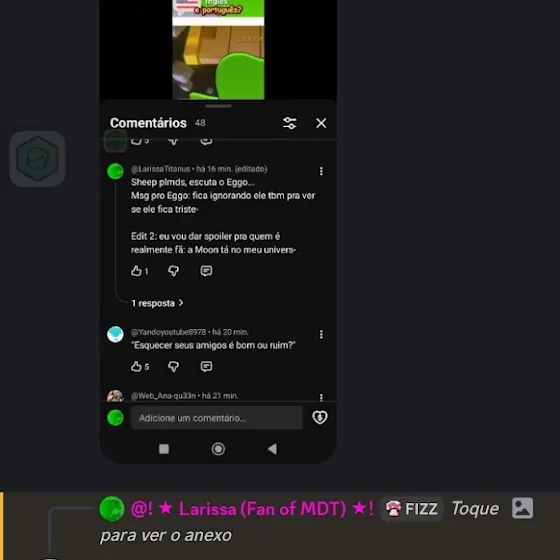Screen dimensions: 560x560
Task: Dislike the Yandoyoutube8978 comment
Action: tap(173, 366)
